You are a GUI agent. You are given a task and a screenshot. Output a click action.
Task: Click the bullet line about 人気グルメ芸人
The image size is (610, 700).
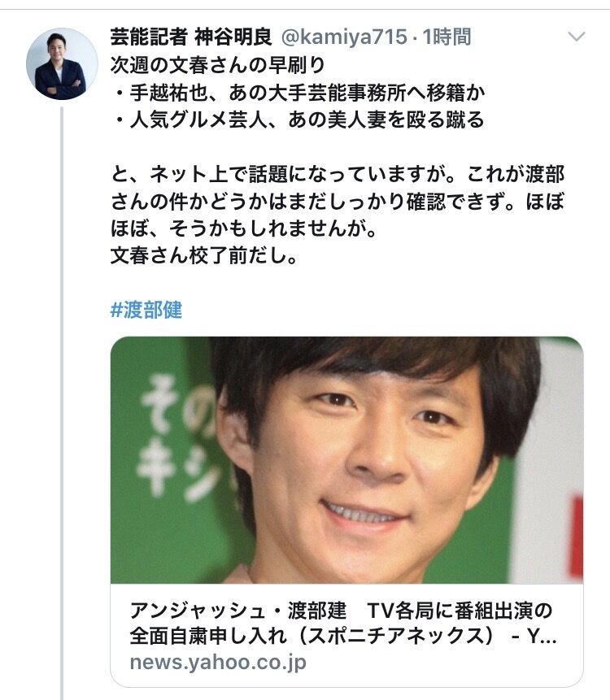point(298,120)
